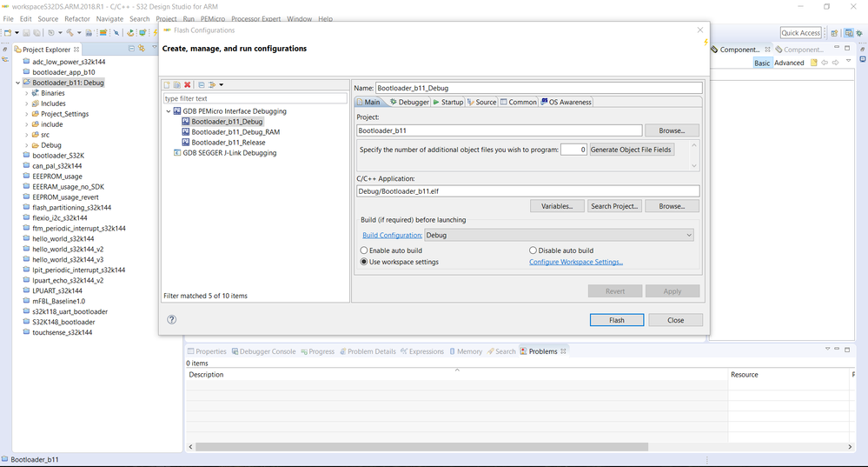Click the configuration Name field
This screenshot has width=868, height=467.
pos(540,88)
